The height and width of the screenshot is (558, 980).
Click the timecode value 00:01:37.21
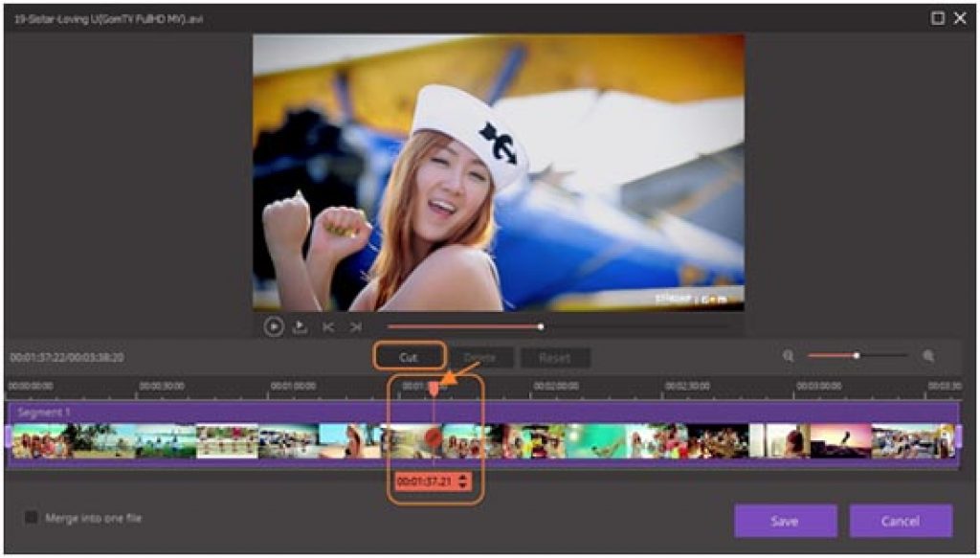click(426, 481)
